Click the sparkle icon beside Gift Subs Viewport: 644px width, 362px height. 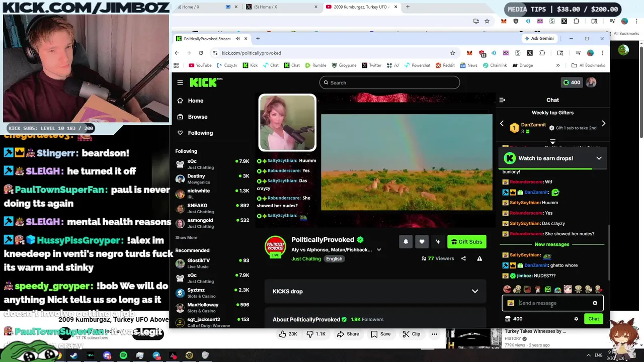(438, 242)
